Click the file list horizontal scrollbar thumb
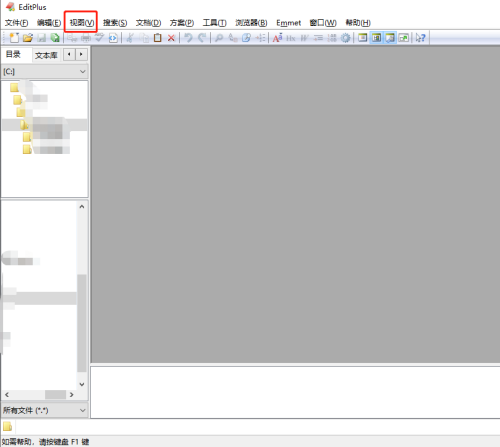 click(x=55, y=395)
